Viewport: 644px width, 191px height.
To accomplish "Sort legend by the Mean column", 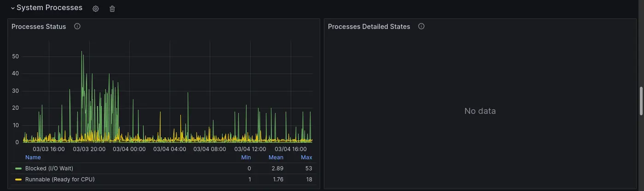I will 276,157.
